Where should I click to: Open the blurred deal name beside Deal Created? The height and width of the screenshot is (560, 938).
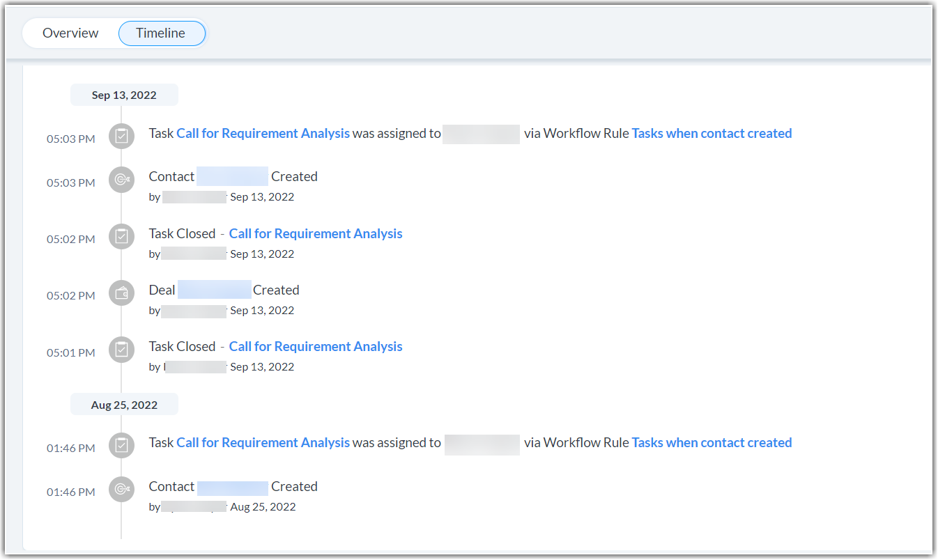coord(214,290)
